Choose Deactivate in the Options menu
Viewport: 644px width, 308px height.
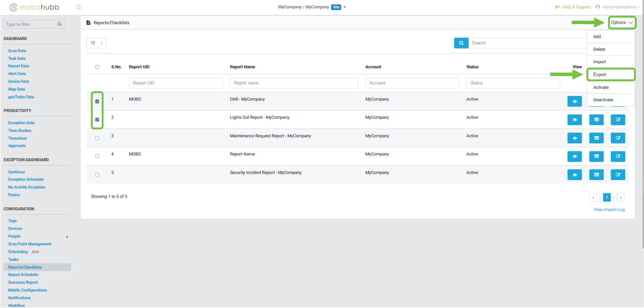click(x=603, y=100)
